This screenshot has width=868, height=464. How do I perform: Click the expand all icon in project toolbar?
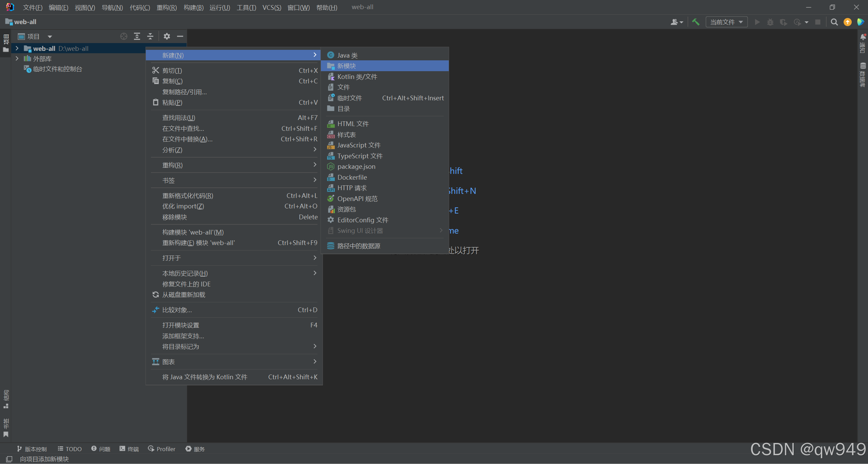click(x=137, y=36)
